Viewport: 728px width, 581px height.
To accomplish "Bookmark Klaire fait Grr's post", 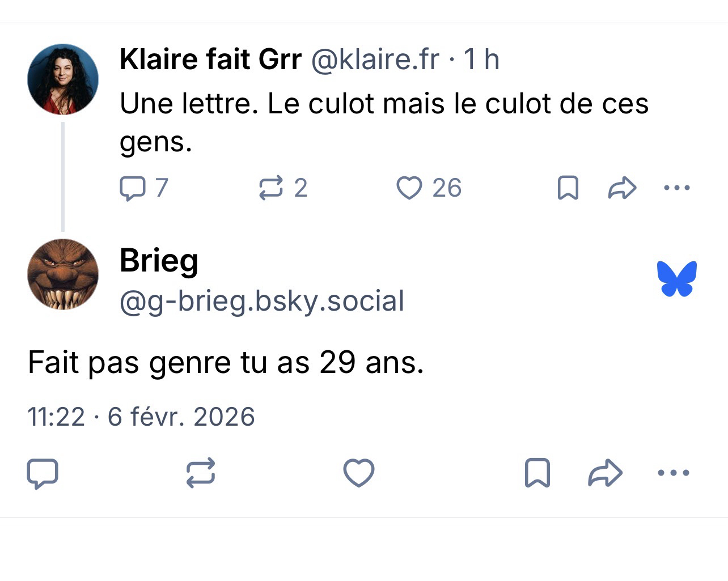I will tap(568, 188).
